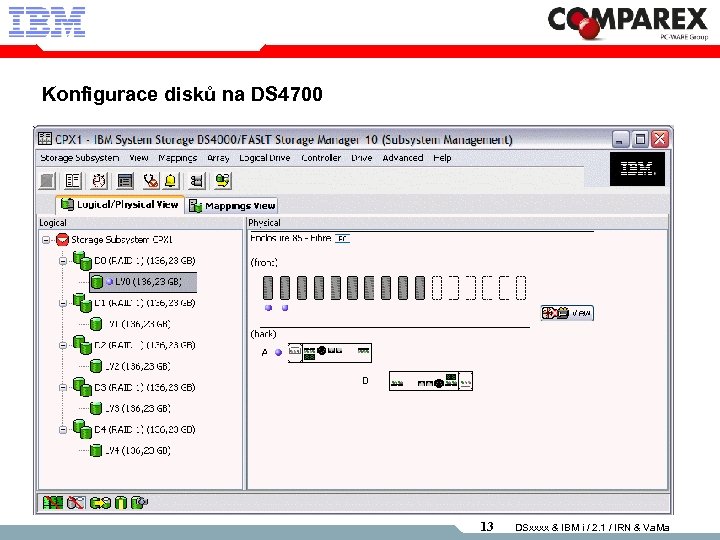Select logical drive LV3 (136,23 GB)
720x540 pixels.
tap(138, 408)
